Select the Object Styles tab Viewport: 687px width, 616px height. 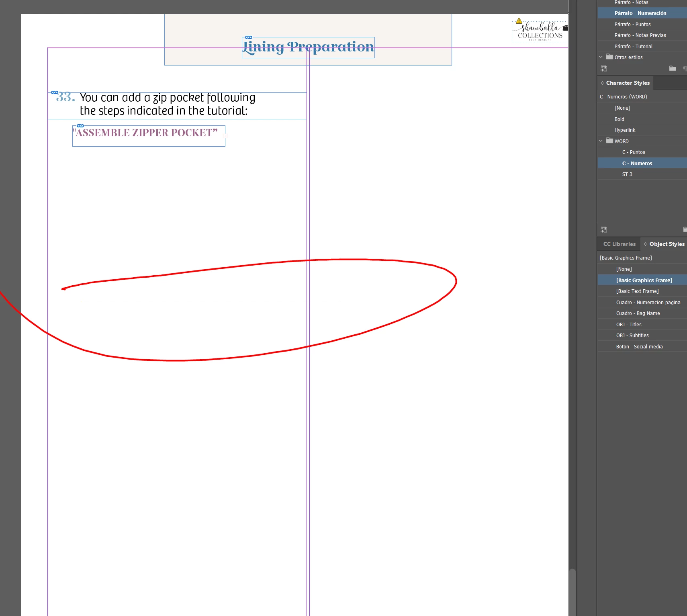[x=667, y=244]
